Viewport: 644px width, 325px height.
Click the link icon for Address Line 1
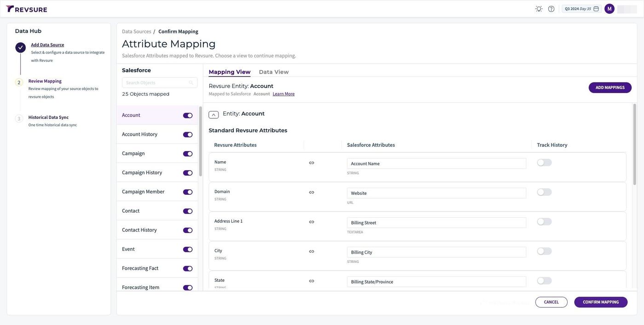click(311, 222)
